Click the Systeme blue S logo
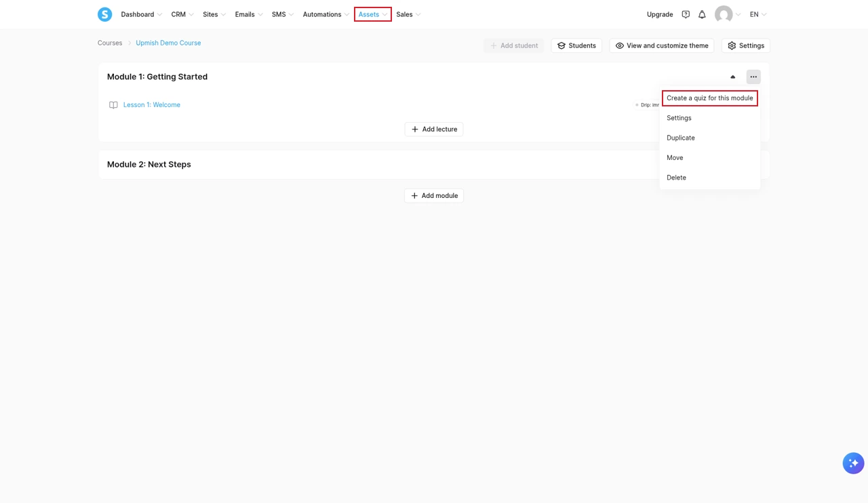 [x=104, y=14]
